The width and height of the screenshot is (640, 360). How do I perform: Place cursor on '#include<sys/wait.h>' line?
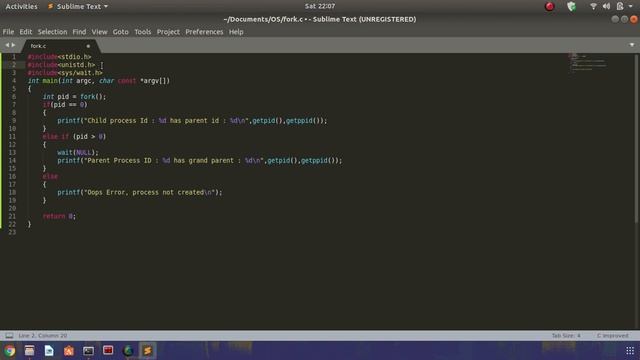point(65,73)
